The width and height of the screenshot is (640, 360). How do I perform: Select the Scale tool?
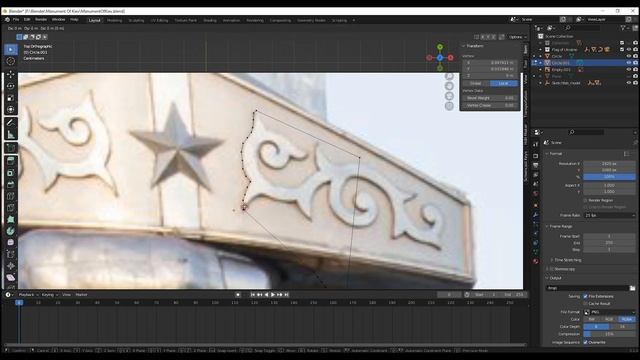click(11, 98)
